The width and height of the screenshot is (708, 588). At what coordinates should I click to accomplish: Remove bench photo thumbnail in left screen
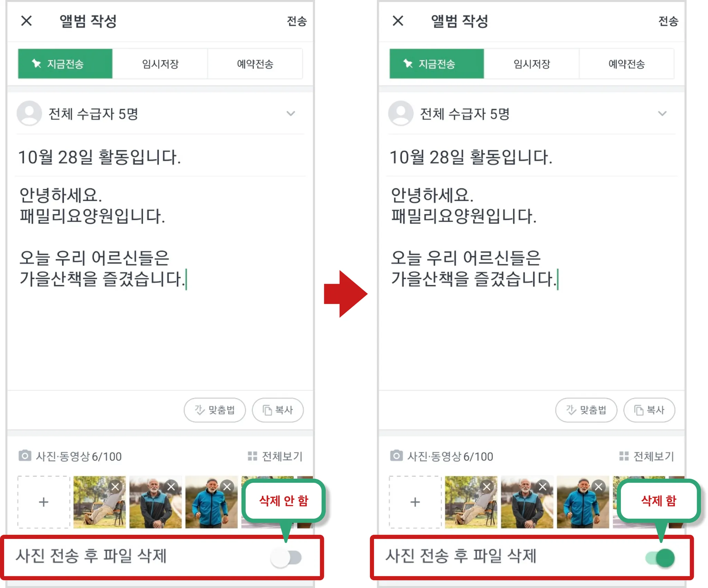point(115,487)
